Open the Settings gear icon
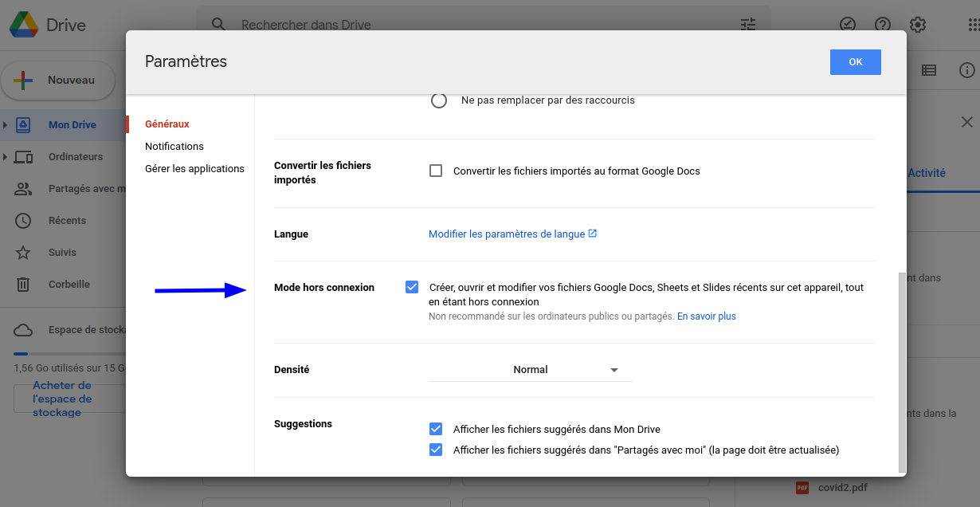980x507 pixels. point(918,25)
